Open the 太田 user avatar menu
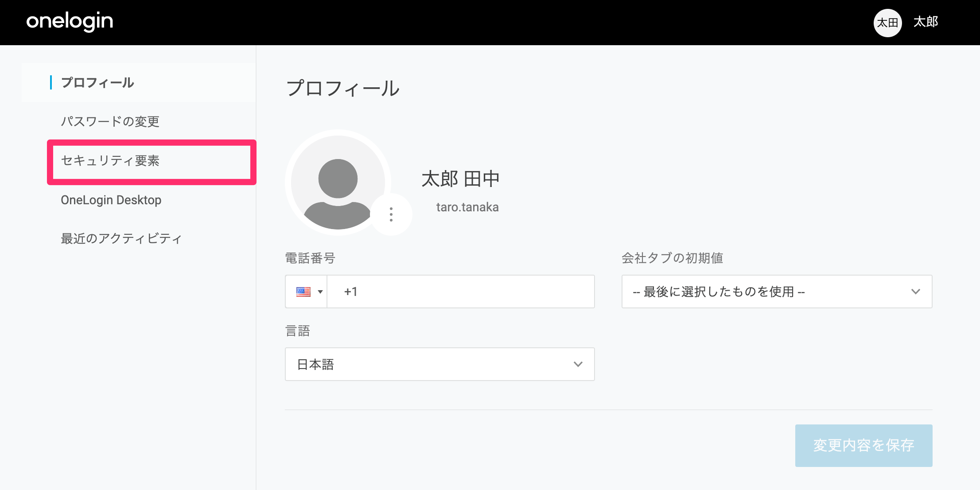The width and height of the screenshot is (980, 490). coord(887,23)
